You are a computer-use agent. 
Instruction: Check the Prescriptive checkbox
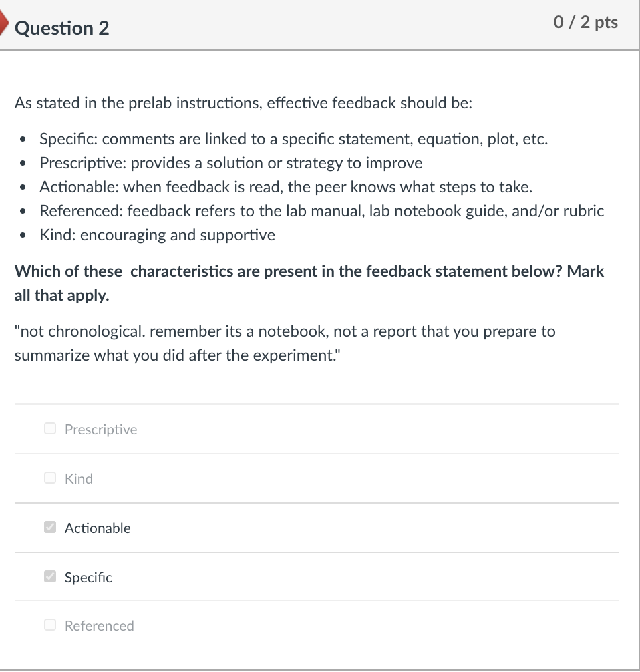[49, 428]
